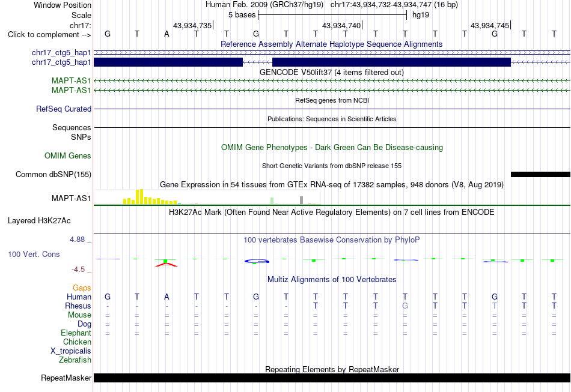Click the 43,934,735 ruler coordinate
Screen dimensions: 571x392
(x=192, y=25)
